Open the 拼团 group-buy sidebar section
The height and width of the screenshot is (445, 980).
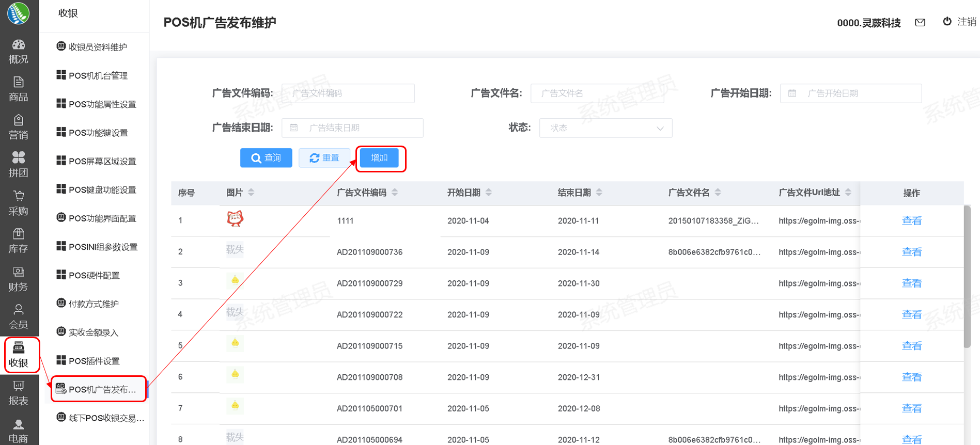[x=19, y=165]
